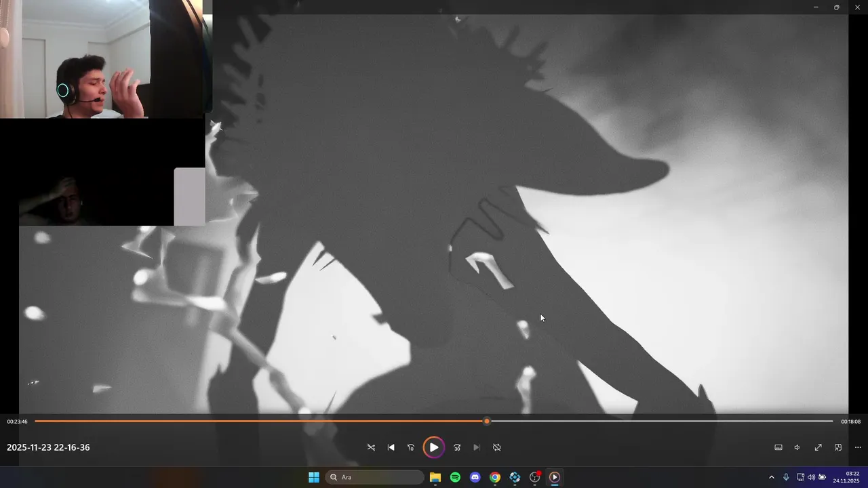Click the microphone icon in system tray
This screenshot has height=488, width=868.
786,477
